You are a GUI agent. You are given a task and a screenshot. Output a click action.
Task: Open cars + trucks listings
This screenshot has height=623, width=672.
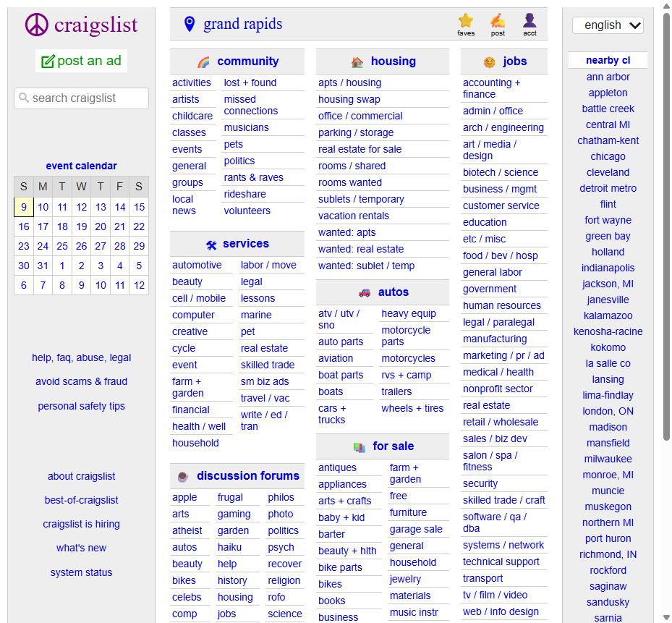pyautogui.click(x=332, y=414)
